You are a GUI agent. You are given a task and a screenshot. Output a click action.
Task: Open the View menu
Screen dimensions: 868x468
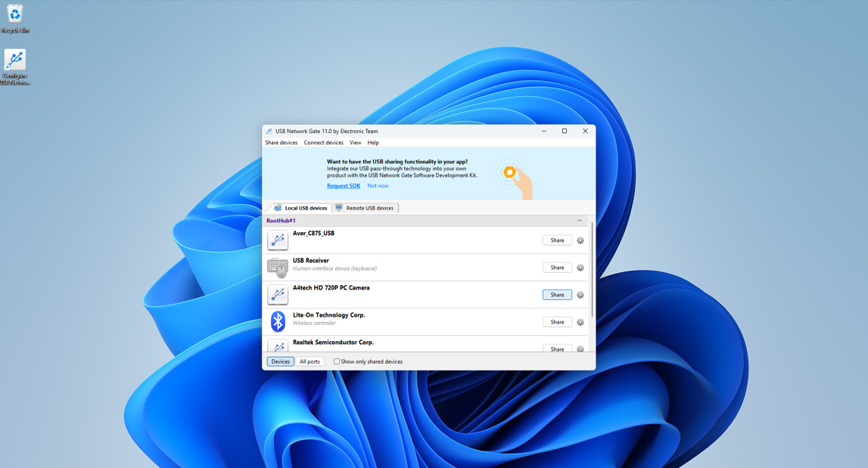356,143
